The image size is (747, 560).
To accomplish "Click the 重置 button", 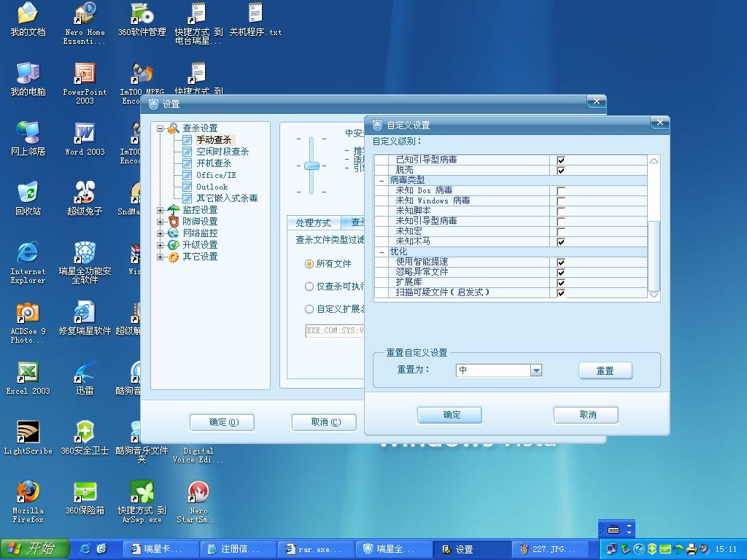I will [x=605, y=370].
